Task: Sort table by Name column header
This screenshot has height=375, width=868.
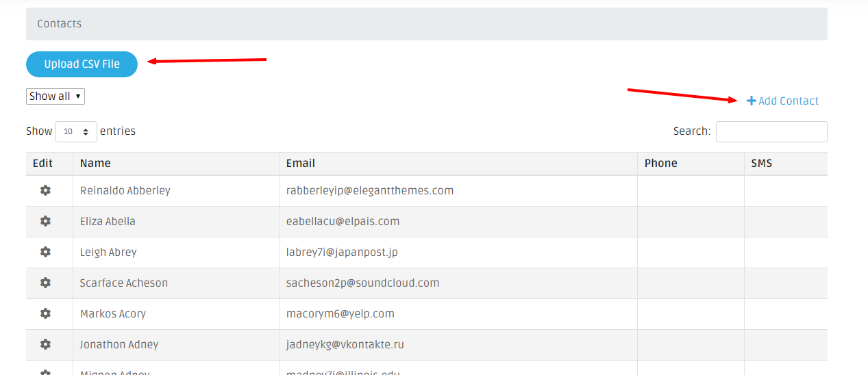Action: (95, 163)
